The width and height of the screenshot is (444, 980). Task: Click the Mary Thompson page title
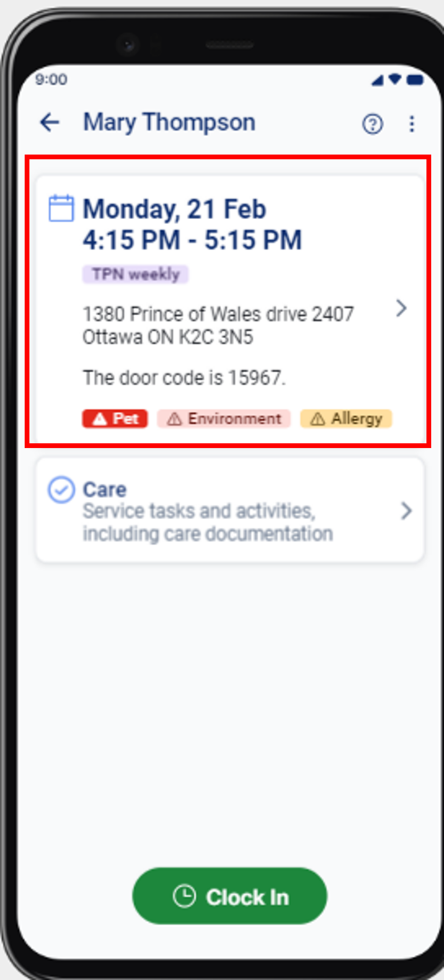[x=169, y=122]
